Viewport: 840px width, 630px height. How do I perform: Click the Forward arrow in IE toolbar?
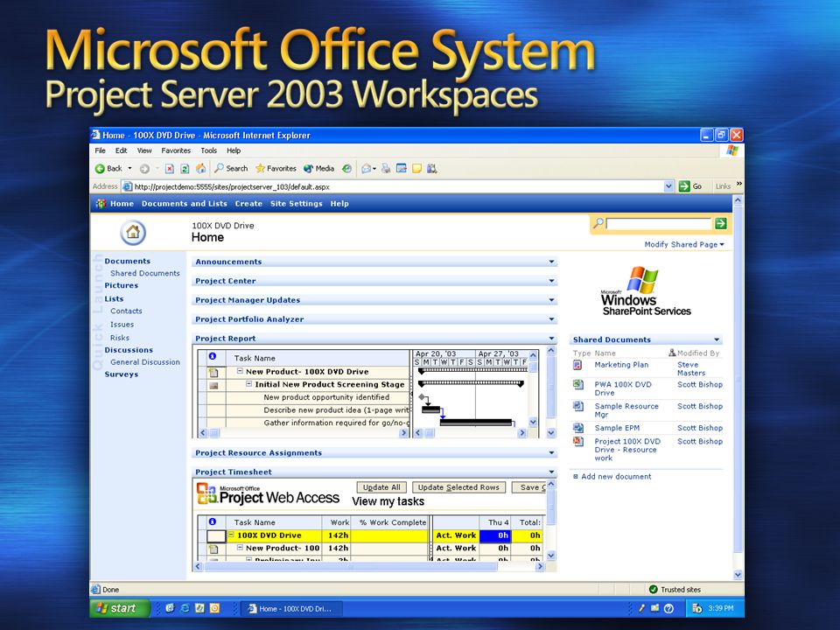click(144, 169)
